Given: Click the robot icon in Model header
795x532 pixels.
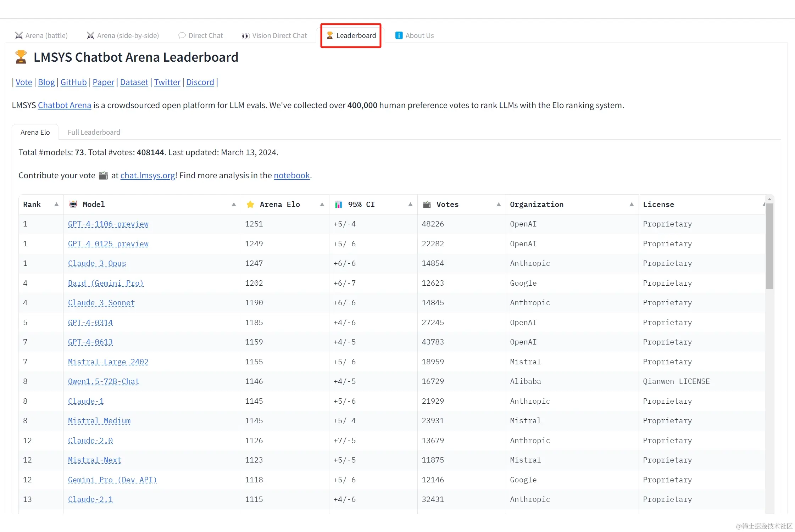Looking at the screenshot, I should (x=73, y=204).
